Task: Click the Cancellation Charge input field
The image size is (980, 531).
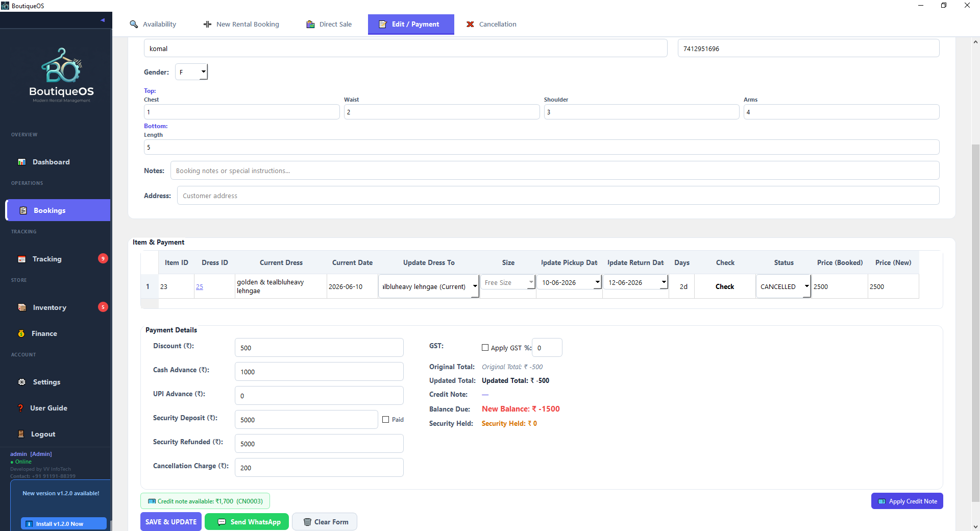Action: coord(319,468)
